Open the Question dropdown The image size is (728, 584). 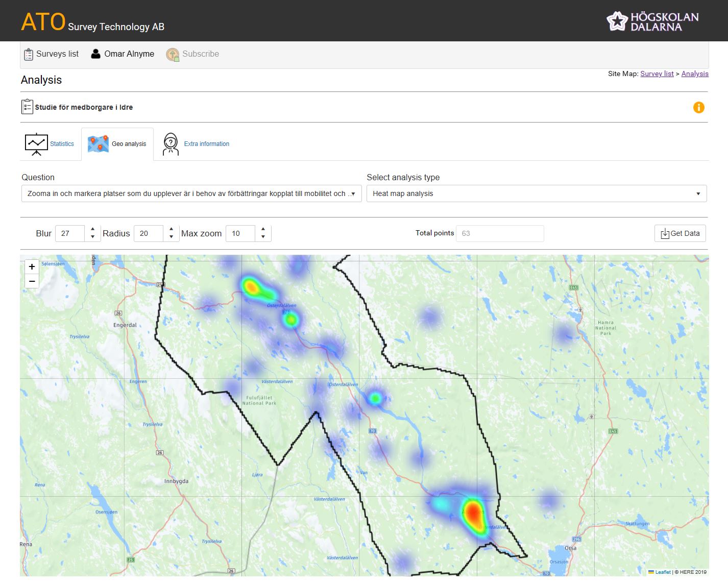[191, 193]
